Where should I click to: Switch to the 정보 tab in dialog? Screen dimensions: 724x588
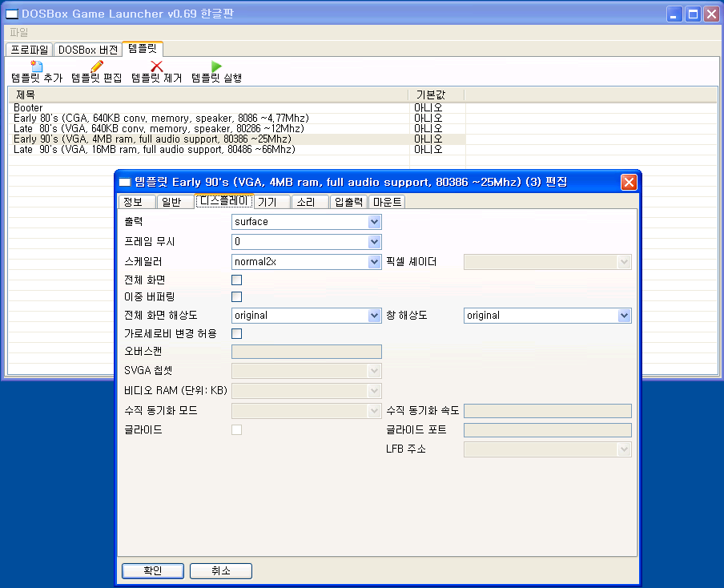(137, 202)
